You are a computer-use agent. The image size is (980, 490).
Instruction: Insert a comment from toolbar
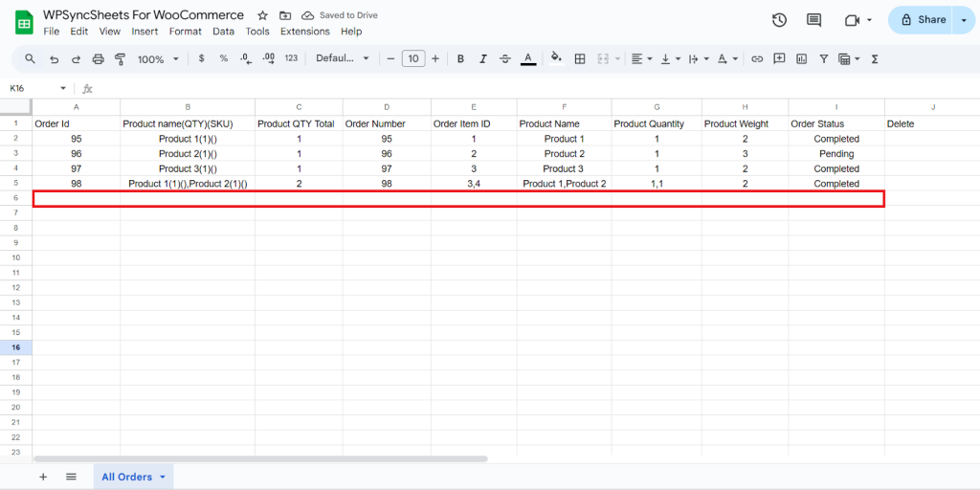click(779, 58)
